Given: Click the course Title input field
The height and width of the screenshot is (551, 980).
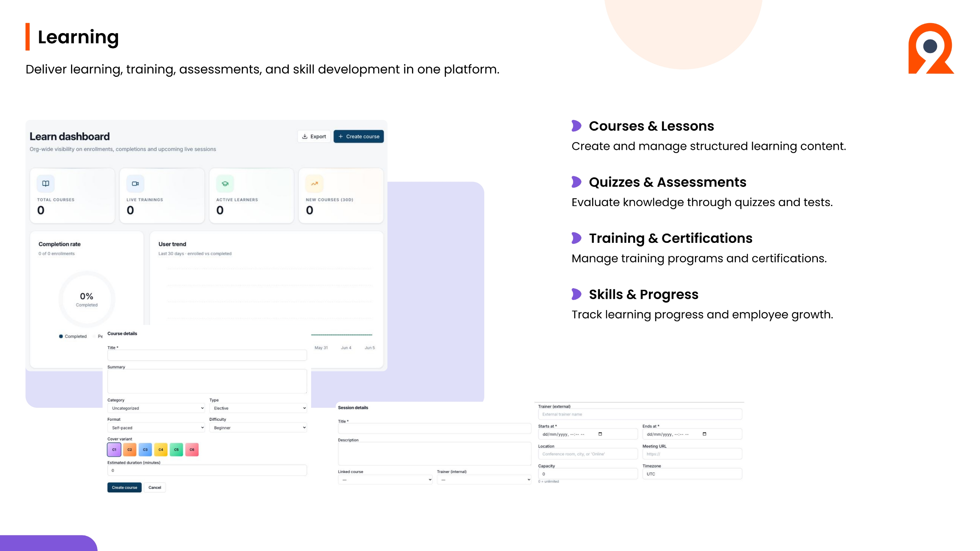Looking at the screenshot, I should (207, 355).
